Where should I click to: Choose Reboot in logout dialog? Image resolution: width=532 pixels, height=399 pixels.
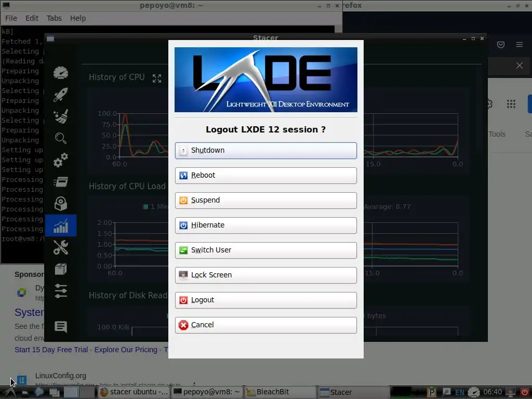click(x=265, y=176)
